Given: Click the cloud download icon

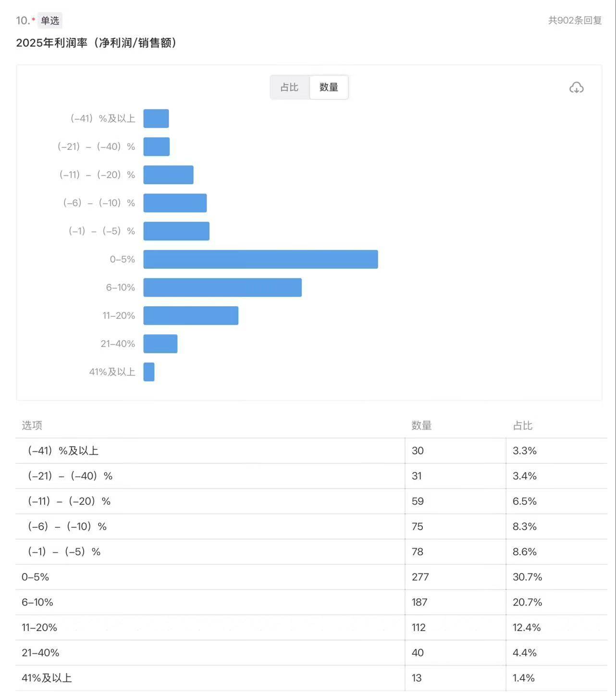Looking at the screenshot, I should [576, 87].
